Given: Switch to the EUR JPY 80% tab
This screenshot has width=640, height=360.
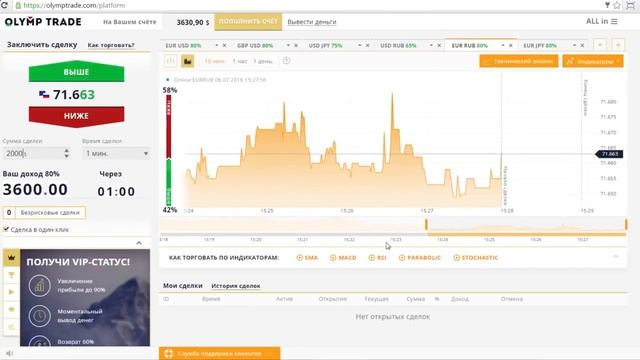Looking at the screenshot, I should click(x=540, y=45).
